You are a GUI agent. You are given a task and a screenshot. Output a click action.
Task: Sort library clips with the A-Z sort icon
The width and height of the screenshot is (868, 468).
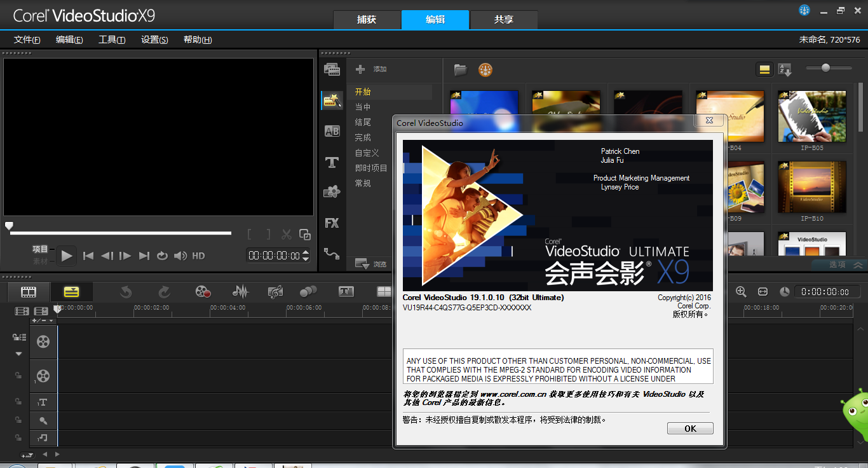pyautogui.click(x=785, y=69)
